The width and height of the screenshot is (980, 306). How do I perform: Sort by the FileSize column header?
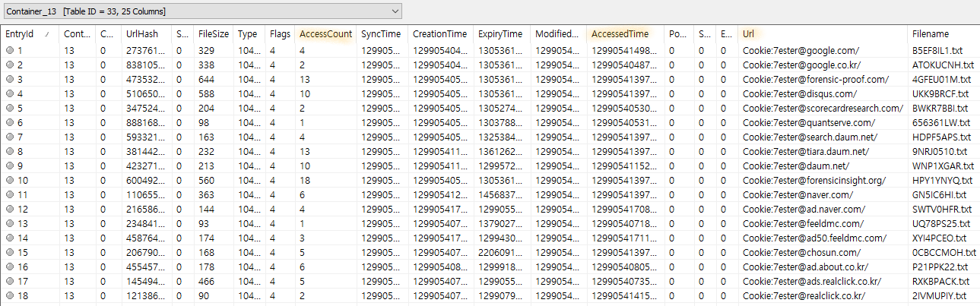[x=214, y=34]
